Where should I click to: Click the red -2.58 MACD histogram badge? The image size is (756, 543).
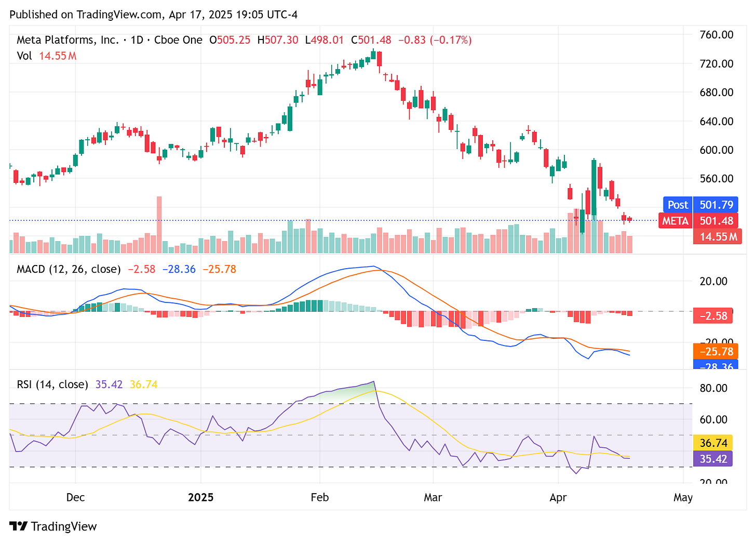(712, 315)
